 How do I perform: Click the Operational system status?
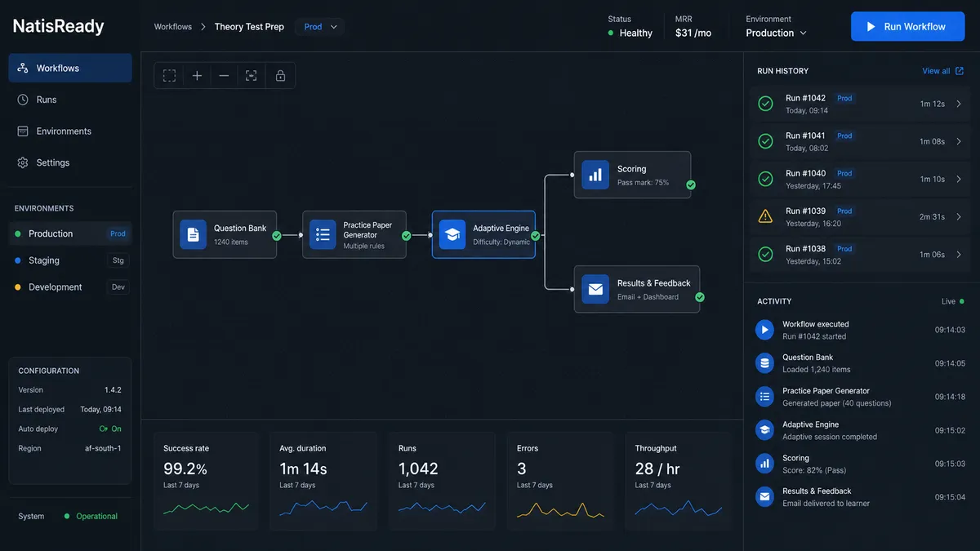point(91,516)
